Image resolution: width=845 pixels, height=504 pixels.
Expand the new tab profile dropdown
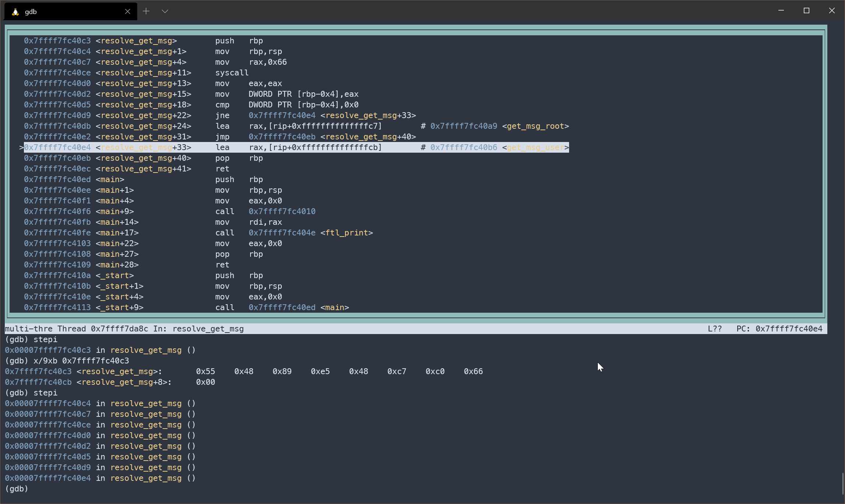[165, 11]
